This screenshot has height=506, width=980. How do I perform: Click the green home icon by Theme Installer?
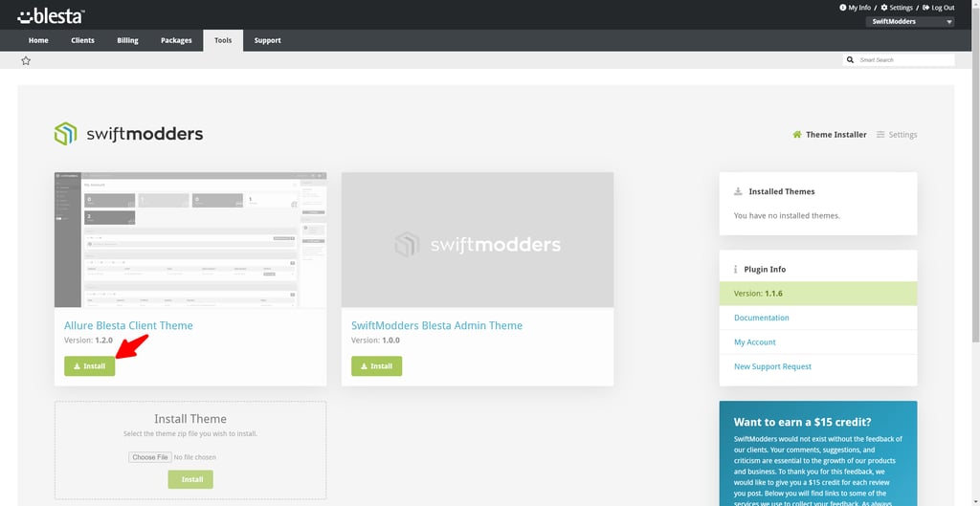point(797,134)
